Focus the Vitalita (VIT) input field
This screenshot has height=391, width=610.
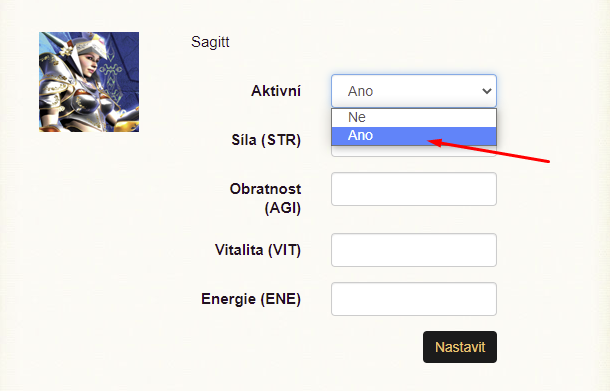point(414,250)
